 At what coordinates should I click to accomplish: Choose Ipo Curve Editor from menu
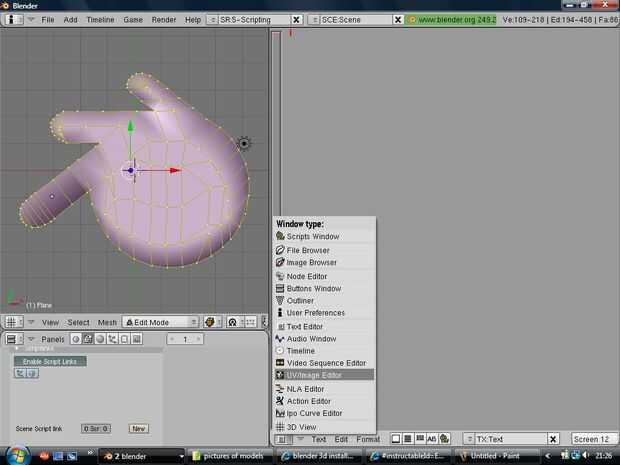[x=324, y=413]
